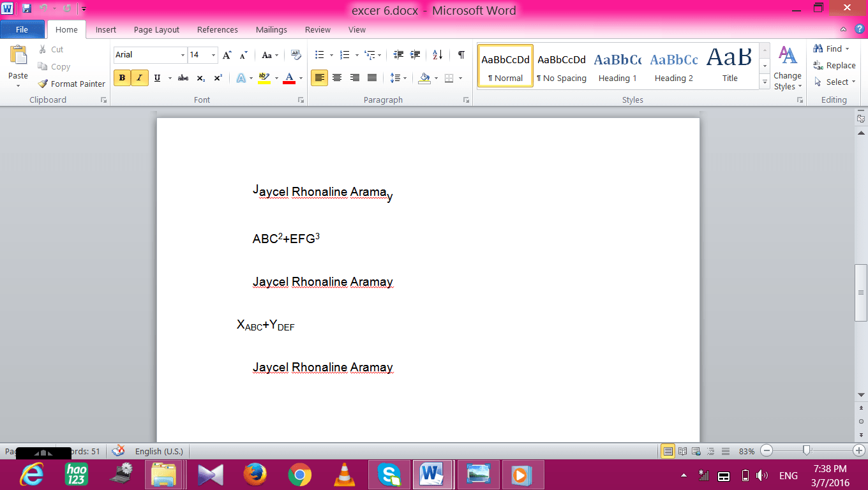The width and height of the screenshot is (868, 490).
Task: Click the Copy command
Action: coord(54,66)
